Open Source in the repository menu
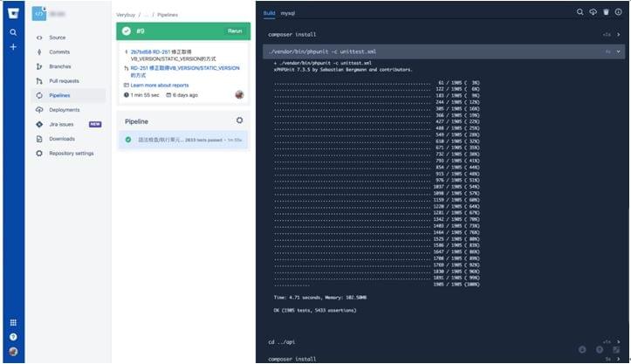 pyautogui.click(x=57, y=38)
